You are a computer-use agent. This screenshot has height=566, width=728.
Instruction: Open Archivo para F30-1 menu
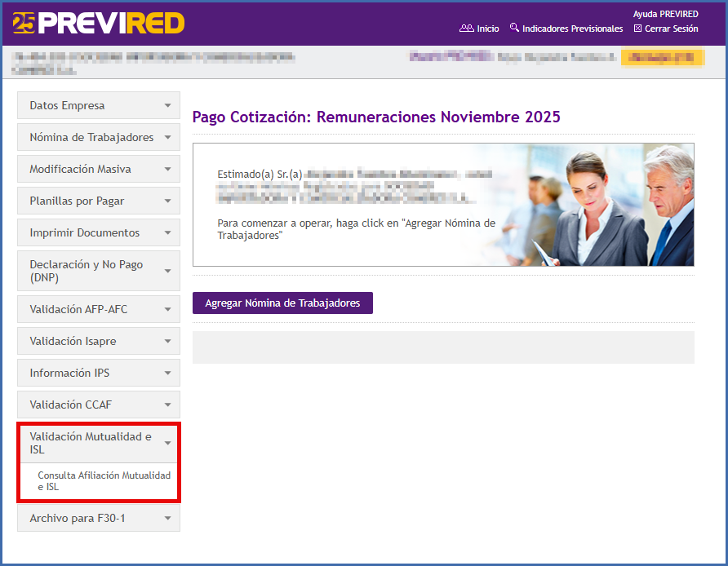point(99,518)
